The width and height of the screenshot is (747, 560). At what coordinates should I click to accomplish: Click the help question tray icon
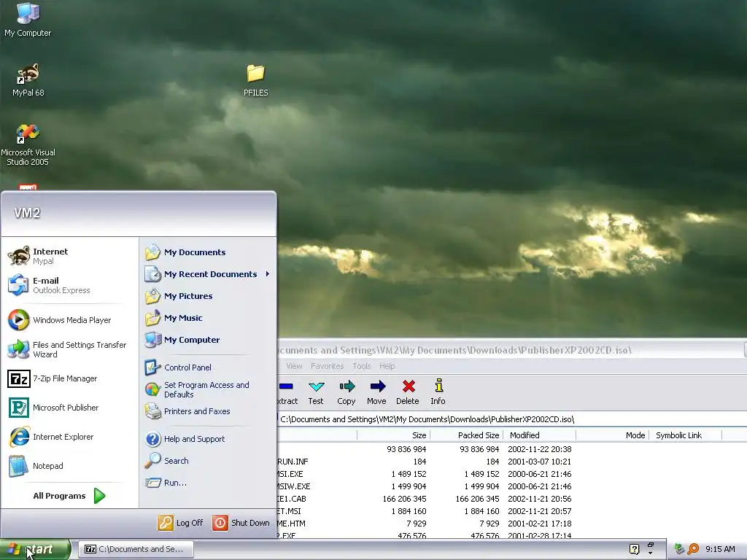(634, 549)
